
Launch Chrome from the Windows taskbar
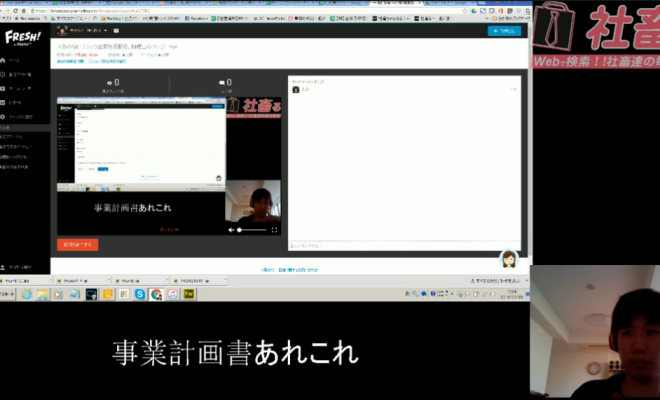click(156, 294)
